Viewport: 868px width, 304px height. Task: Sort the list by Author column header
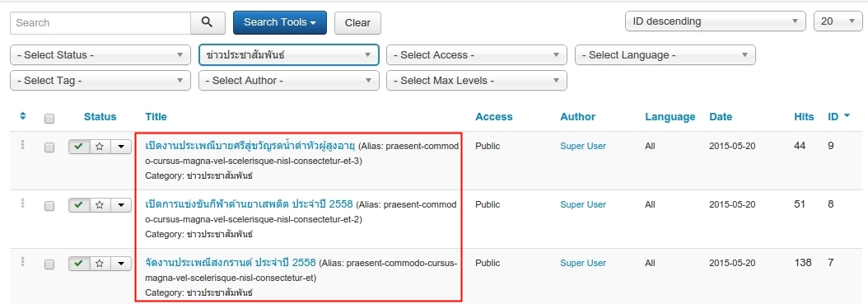(577, 117)
